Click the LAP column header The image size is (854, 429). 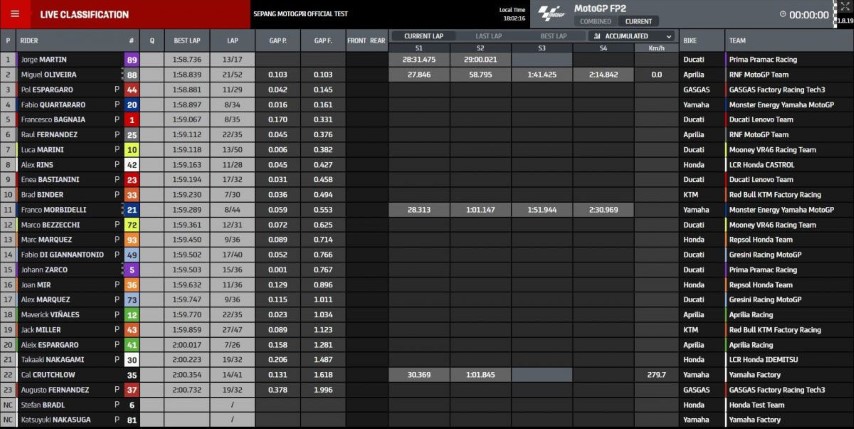233,40
